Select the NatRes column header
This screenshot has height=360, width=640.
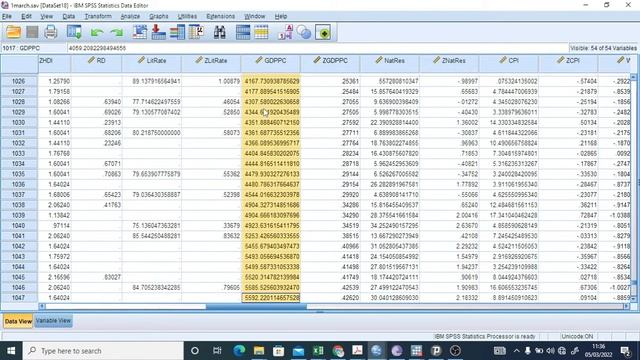(390, 60)
